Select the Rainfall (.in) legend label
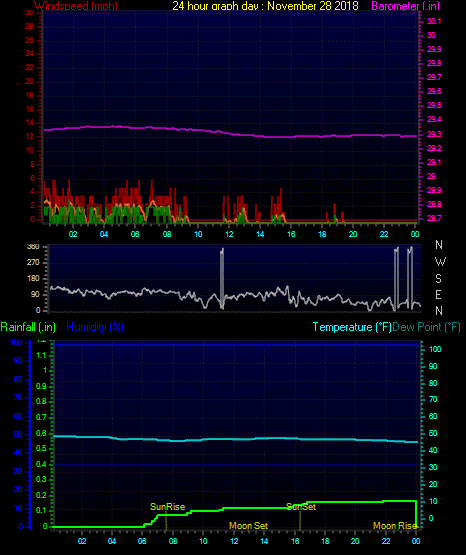This screenshot has height=555, width=466. [28, 327]
